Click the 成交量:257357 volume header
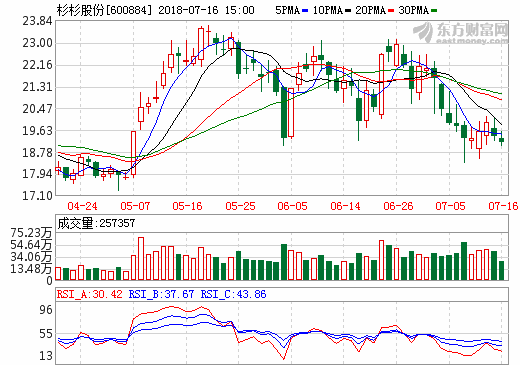 pos(96,223)
